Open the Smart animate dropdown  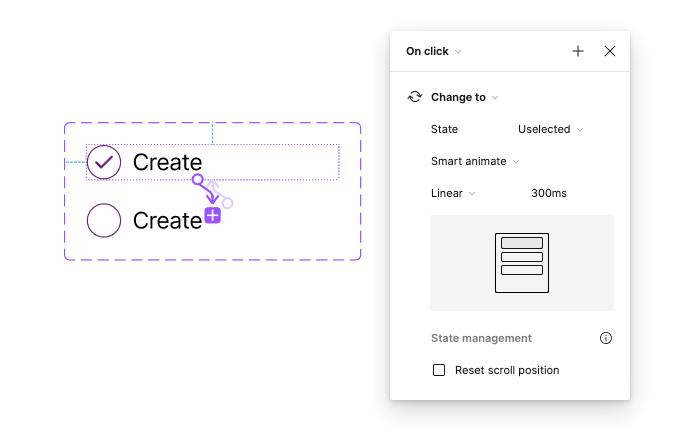(475, 161)
